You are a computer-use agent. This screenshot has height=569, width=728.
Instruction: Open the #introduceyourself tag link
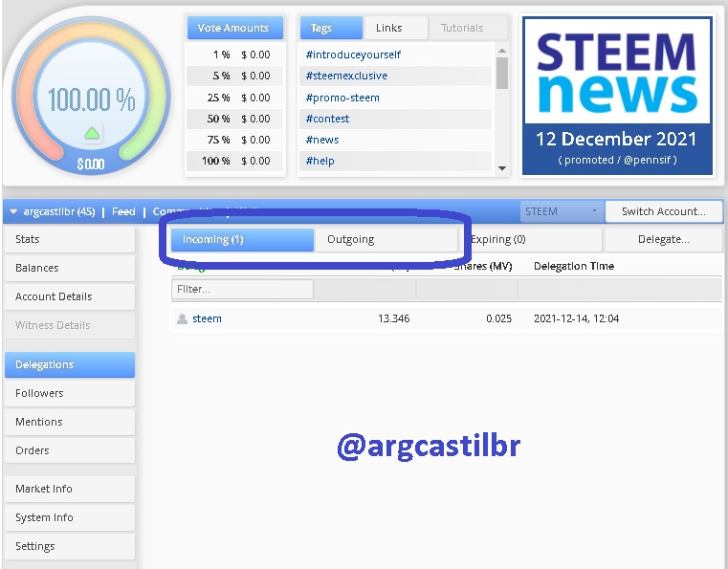click(353, 55)
